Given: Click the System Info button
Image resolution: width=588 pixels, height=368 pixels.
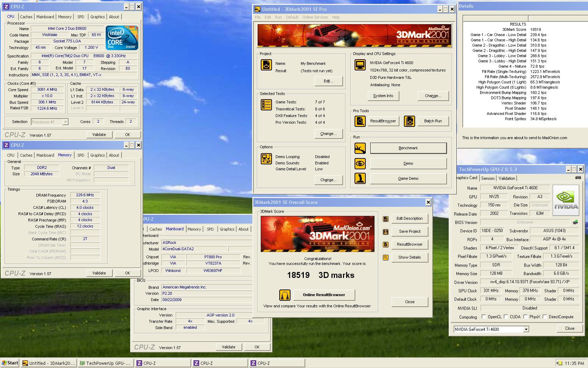Looking at the screenshot, I should click(x=383, y=96).
